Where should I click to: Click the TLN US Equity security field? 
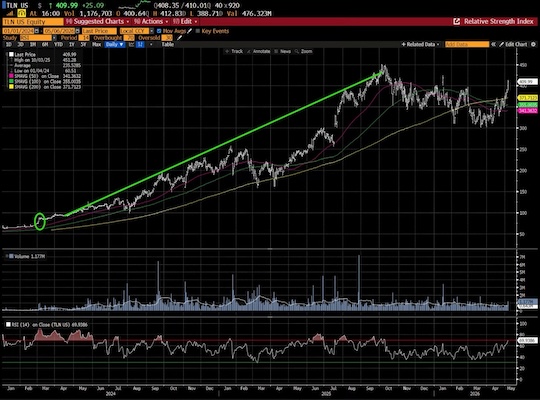[33, 22]
